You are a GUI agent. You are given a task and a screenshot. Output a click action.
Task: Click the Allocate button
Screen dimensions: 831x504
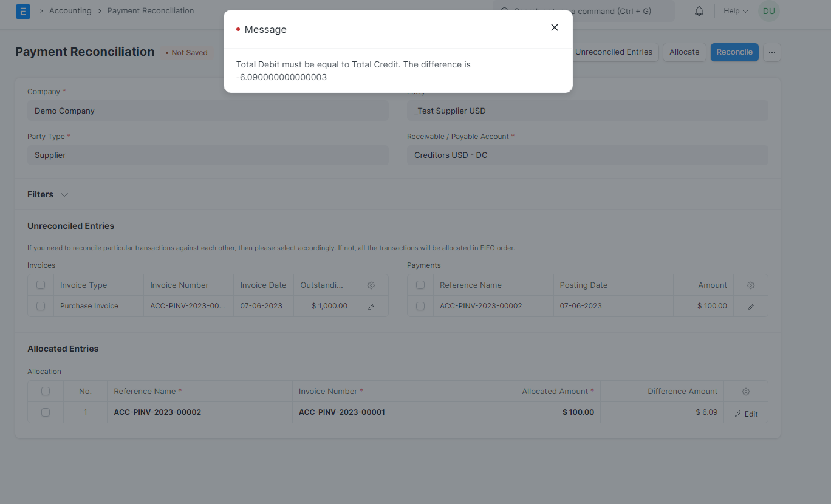684,52
